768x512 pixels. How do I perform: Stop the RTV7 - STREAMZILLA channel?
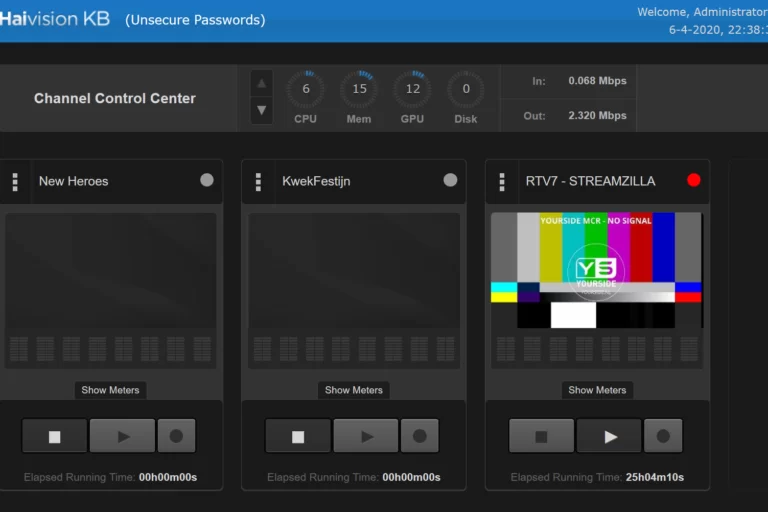tap(541, 436)
